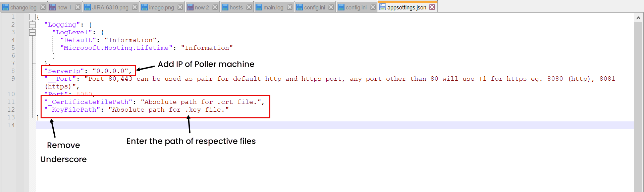644x192 pixels.
Task: Close the hosts tab
Action: tap(249, 7)
